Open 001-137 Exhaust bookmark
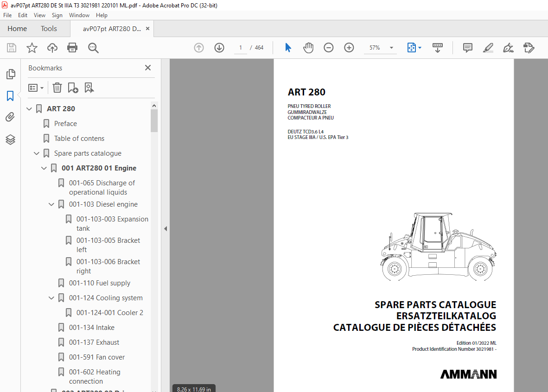This screenshot has width=548, height=392. click(94, 342)
